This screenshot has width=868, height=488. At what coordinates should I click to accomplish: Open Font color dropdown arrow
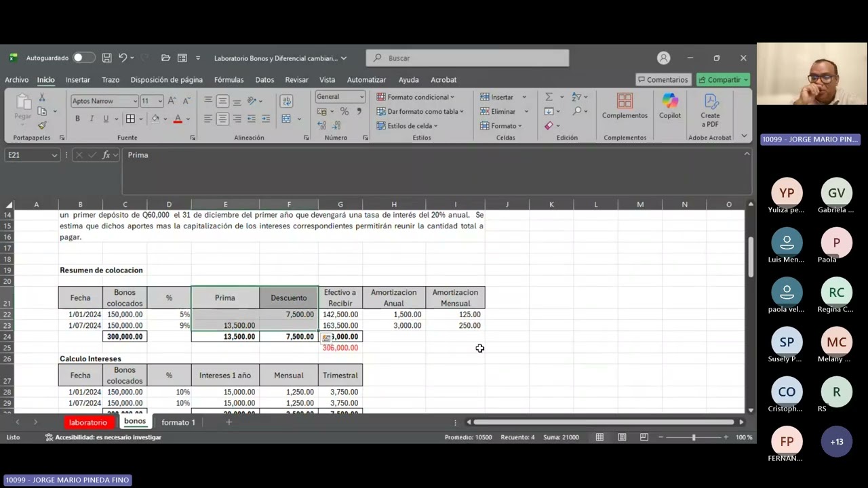click(188, 119)
